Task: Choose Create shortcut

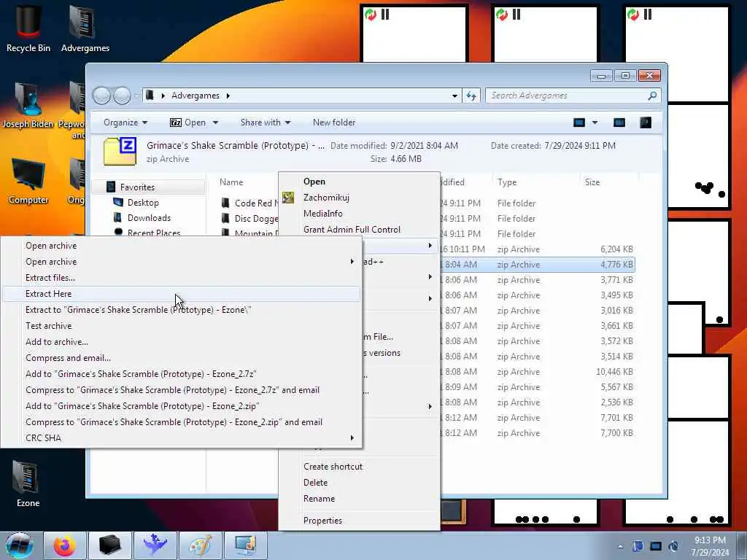Action: click(359, 467)
